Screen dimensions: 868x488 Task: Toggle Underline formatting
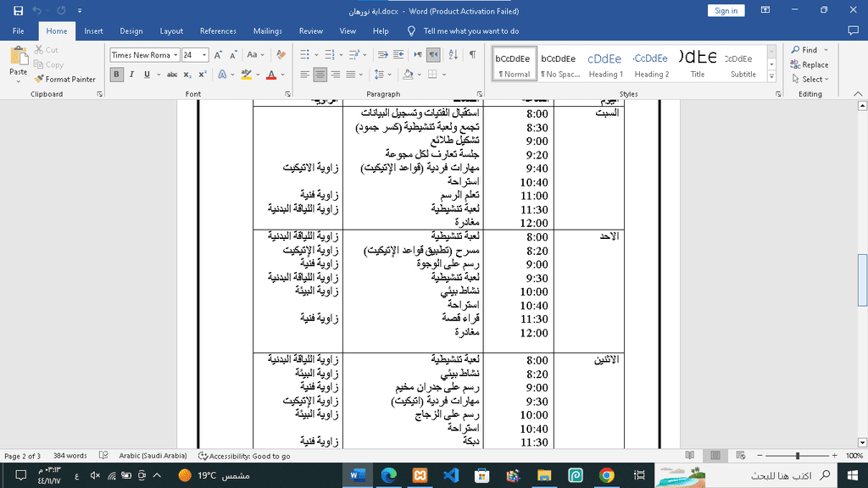coord(147,75)
